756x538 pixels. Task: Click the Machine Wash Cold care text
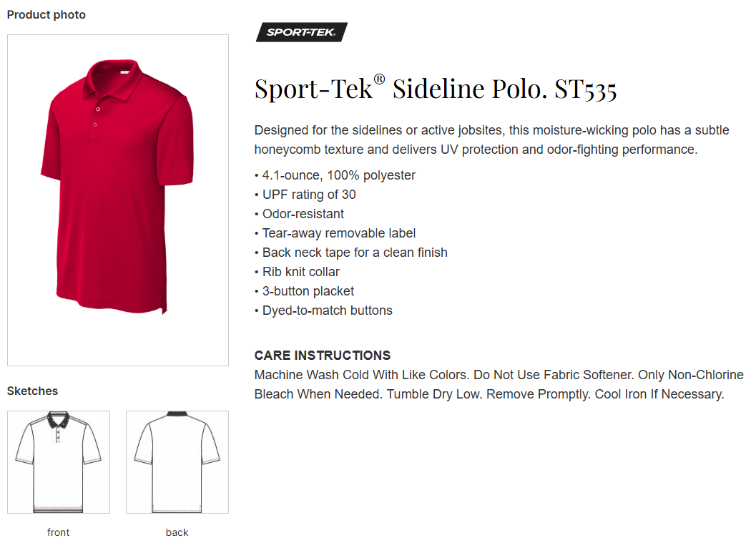pyautogui.click(x=499, y=384)
